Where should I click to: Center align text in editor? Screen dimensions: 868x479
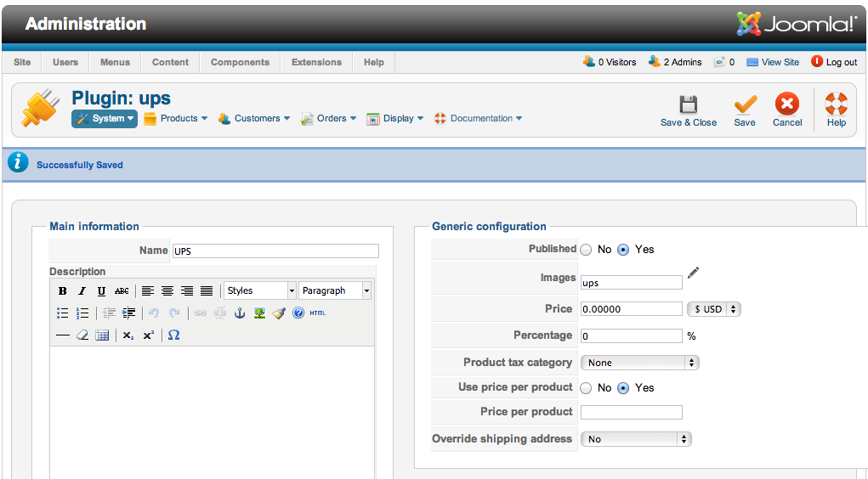167,291
